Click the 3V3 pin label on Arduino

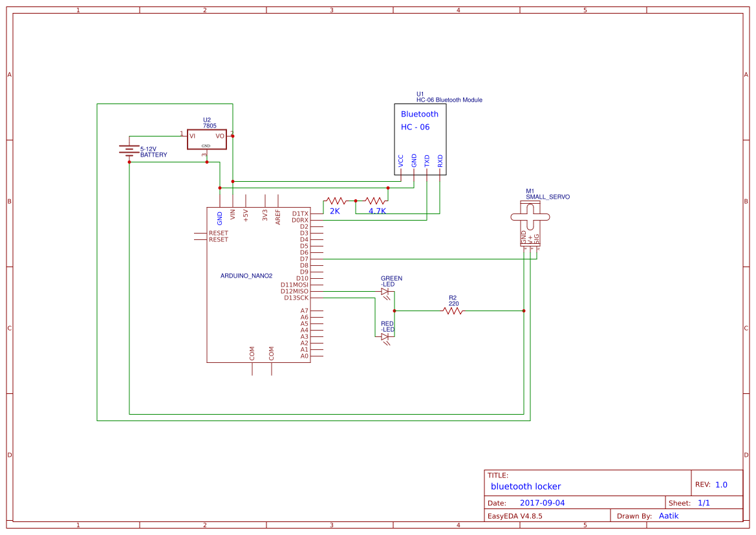click(265, 215)
